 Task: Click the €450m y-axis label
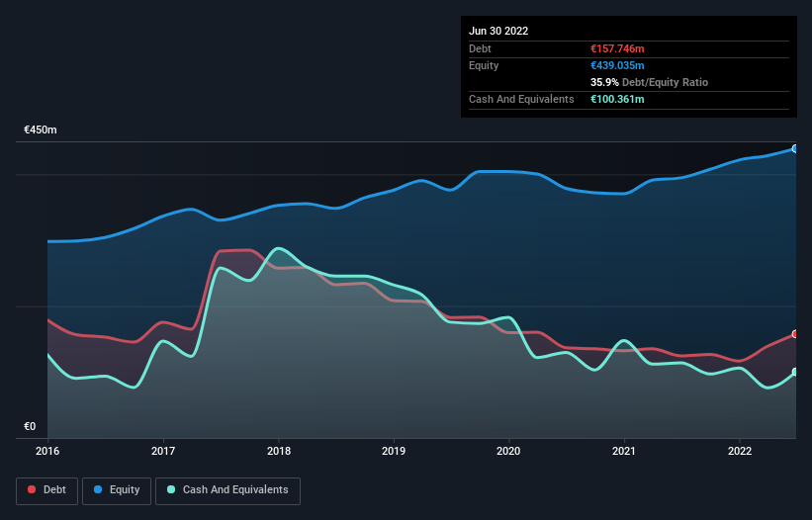41,130
